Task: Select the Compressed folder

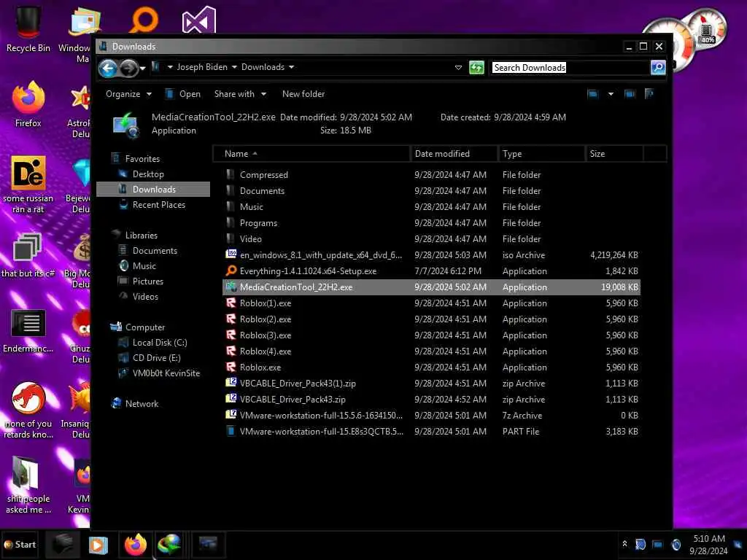Action: tap(432, 175)
